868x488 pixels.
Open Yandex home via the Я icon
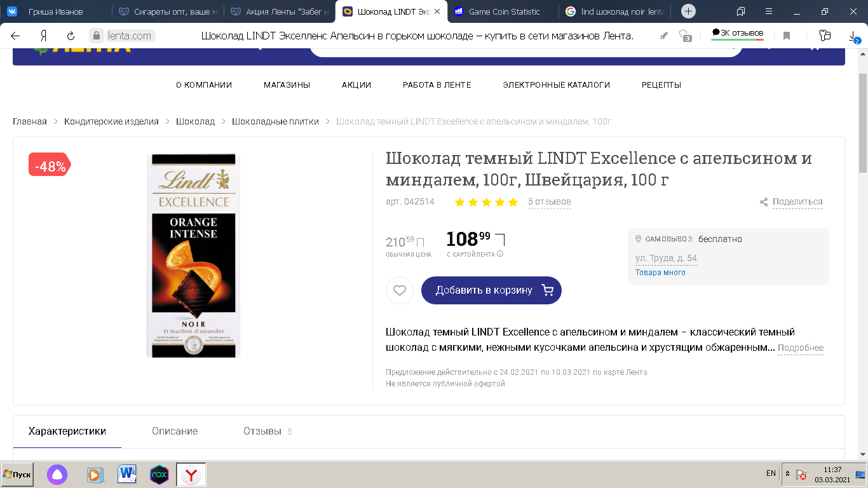[x=44, y=36]
